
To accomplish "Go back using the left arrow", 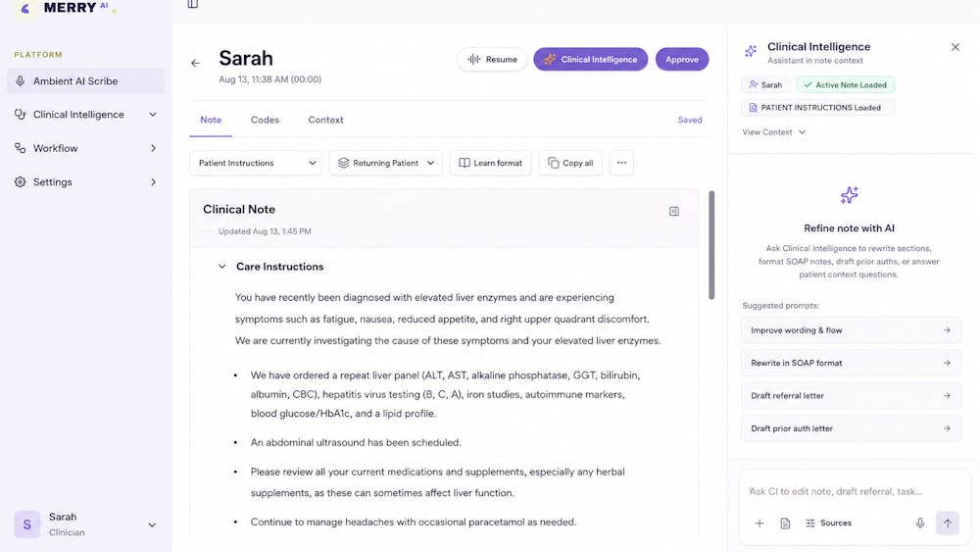I will (x=196, y=63).
